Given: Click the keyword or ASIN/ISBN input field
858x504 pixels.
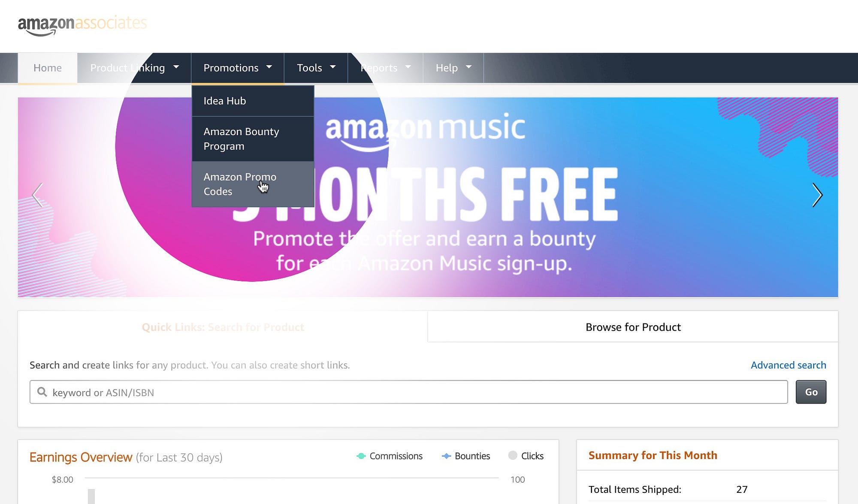Looking at the screenshot, I should (x=409, y=392).
